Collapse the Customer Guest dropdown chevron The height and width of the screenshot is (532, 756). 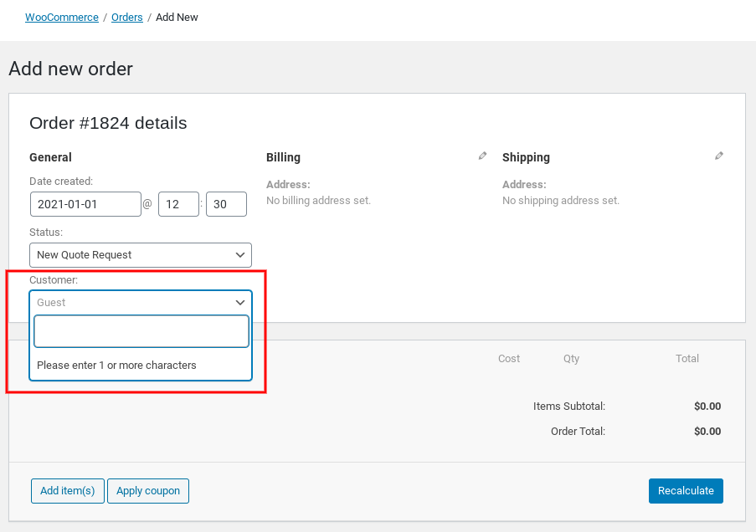[x=239, y=303]
